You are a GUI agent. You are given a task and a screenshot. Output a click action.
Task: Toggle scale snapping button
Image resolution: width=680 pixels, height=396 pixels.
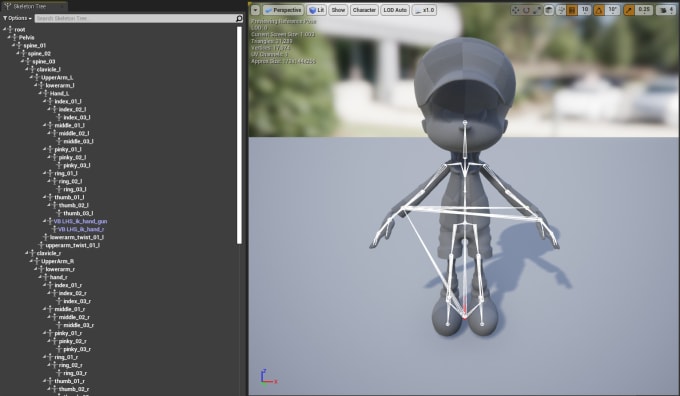point(629,10)
